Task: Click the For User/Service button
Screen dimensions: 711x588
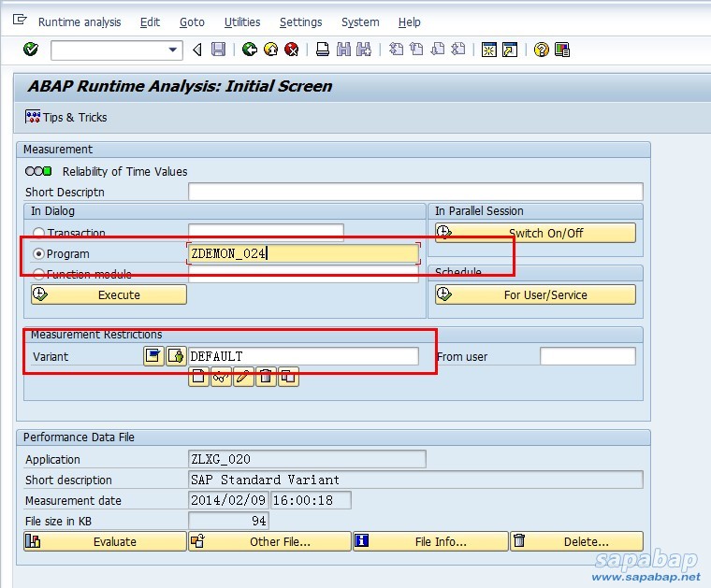Action: click(535, 294)
